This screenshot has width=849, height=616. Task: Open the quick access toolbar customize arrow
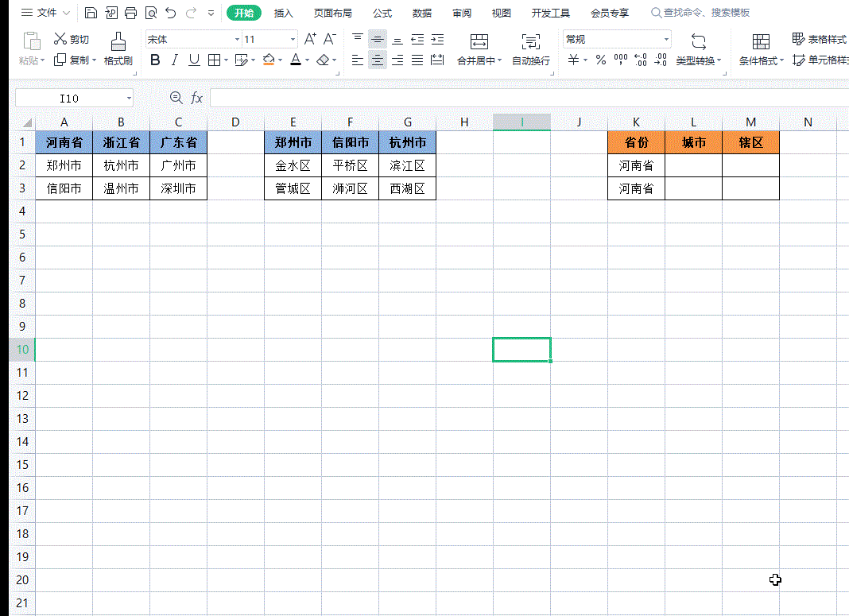point(211,13)
